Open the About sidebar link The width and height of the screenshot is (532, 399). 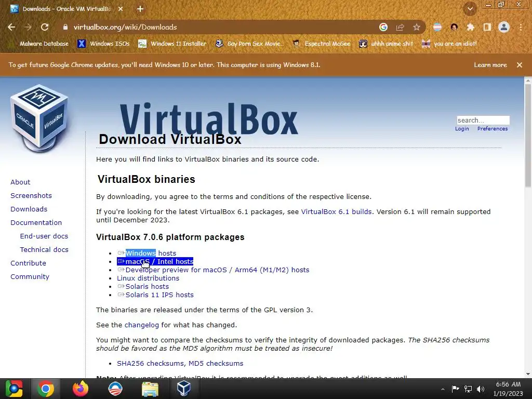coord(20,182)
